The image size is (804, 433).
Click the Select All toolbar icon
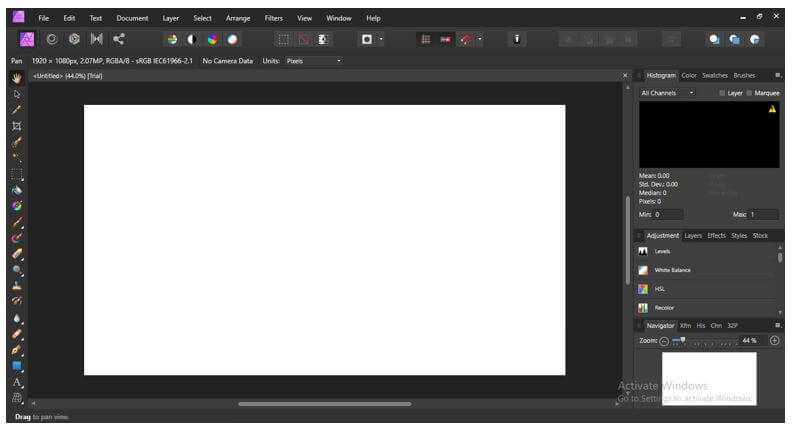coord(283,40)
